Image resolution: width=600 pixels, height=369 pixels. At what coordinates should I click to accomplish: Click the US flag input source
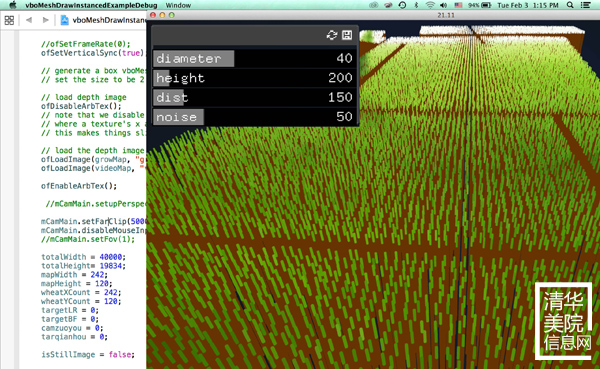458,5
